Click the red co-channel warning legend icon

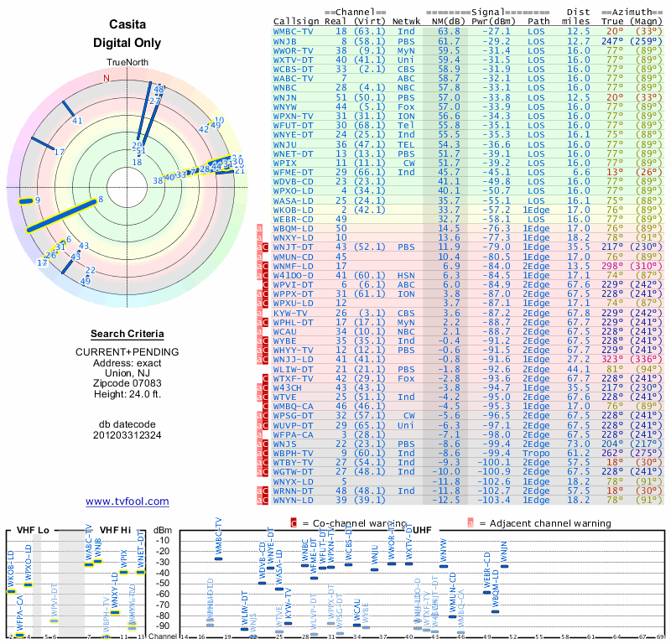294,523
